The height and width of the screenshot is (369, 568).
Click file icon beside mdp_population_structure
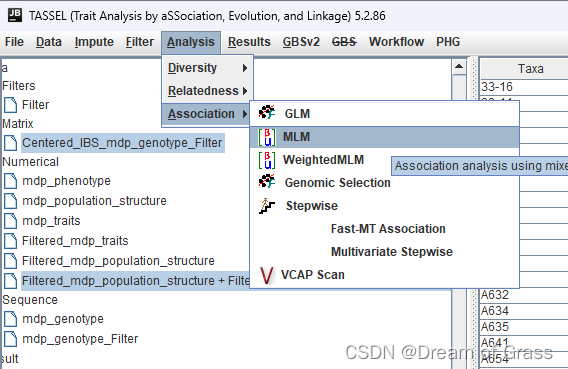11,201
